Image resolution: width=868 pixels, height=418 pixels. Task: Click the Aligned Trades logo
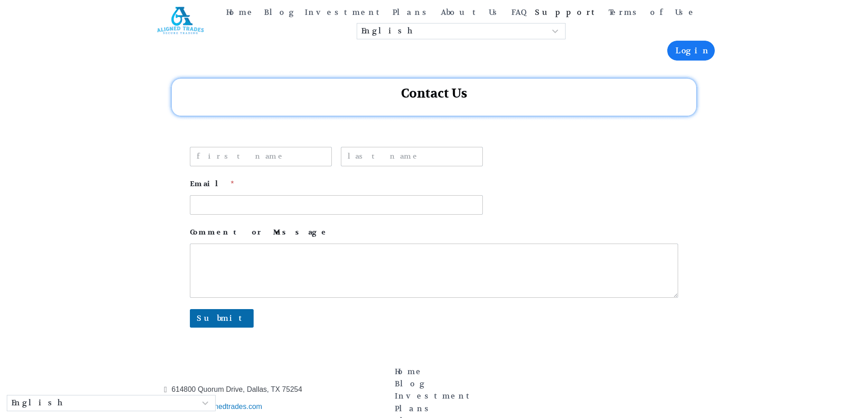pyautogui.click(x=180, y=20)
